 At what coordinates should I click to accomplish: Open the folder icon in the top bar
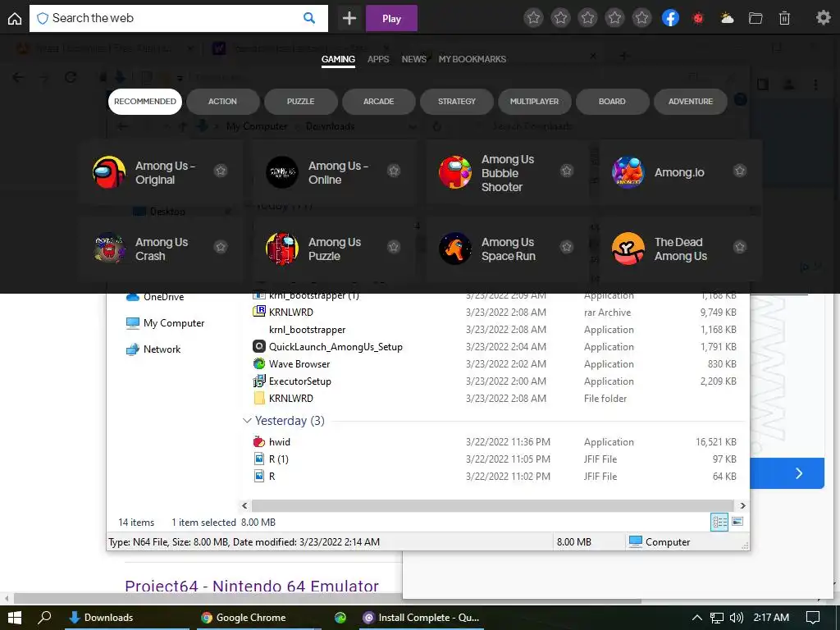click(x=756, y=18)
